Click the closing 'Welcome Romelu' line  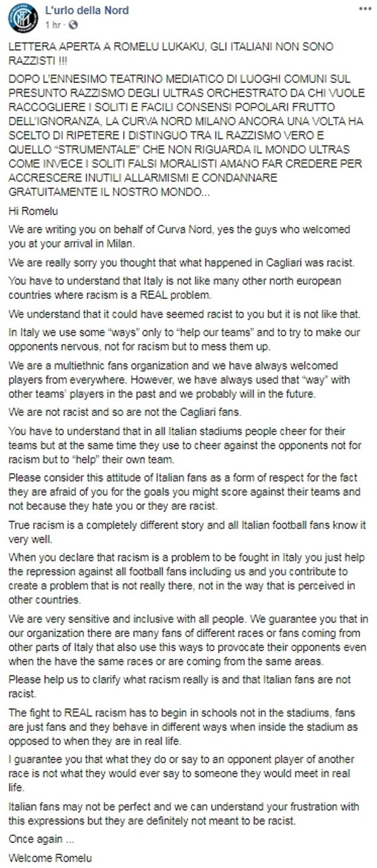coord(50,858)
